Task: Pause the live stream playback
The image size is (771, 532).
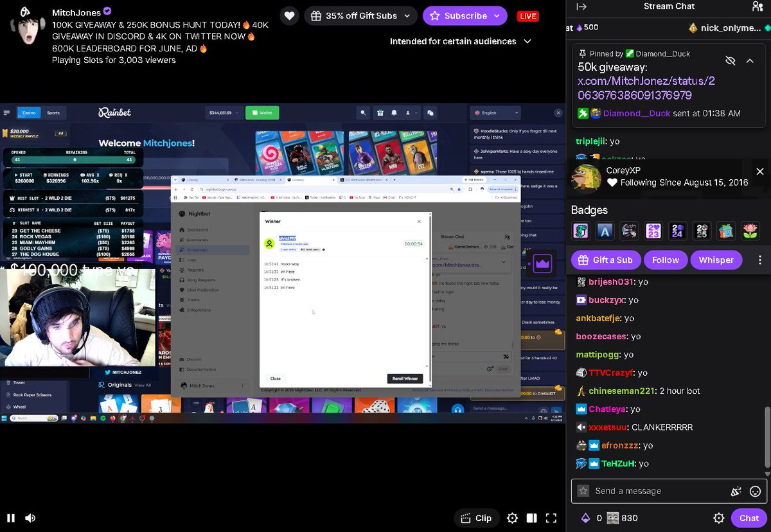Action: pos(11,518)
